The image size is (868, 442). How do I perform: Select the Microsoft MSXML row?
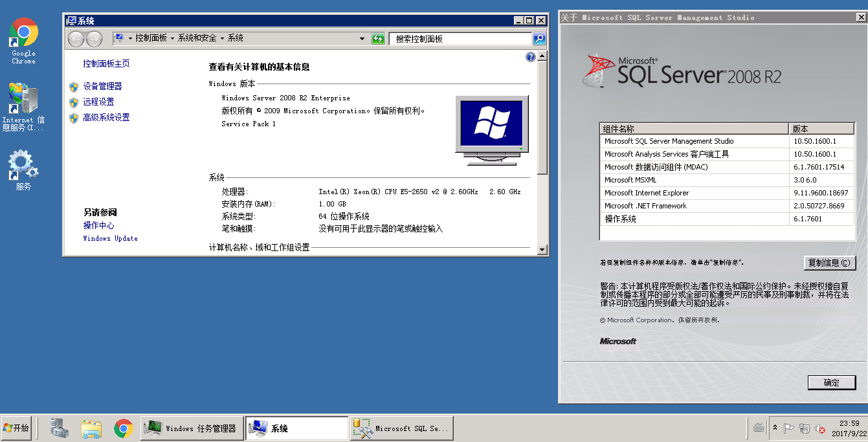pyautogui.click(x=727, y=180)
